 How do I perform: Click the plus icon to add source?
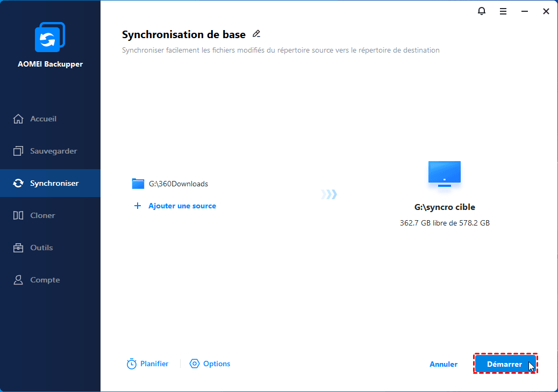[x=138, y=206]
